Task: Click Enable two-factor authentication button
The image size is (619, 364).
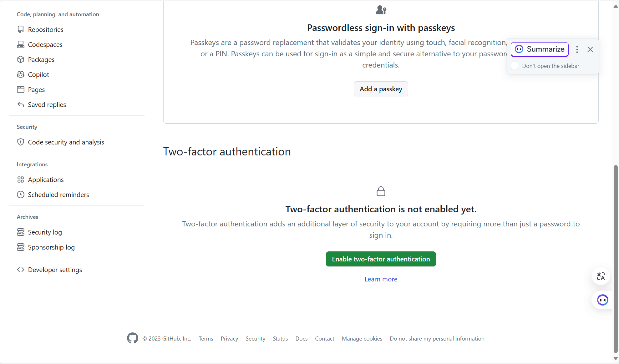Action: pos(381,259)
